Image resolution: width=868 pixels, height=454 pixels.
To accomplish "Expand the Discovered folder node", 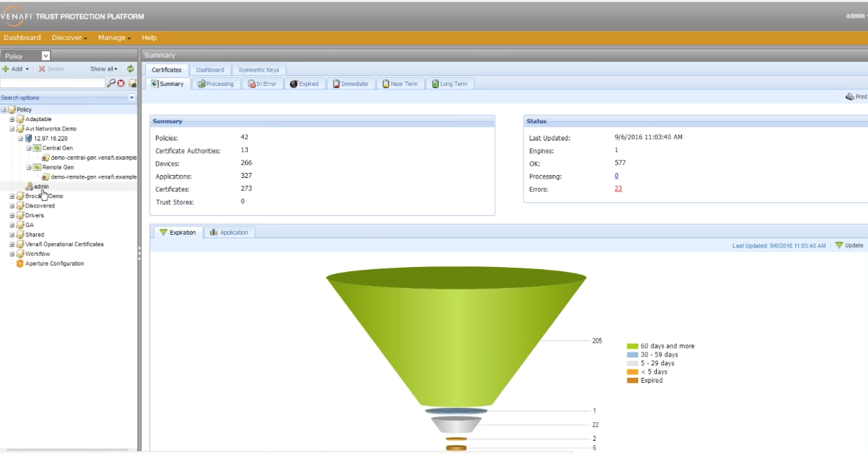I will coord(12,206).
